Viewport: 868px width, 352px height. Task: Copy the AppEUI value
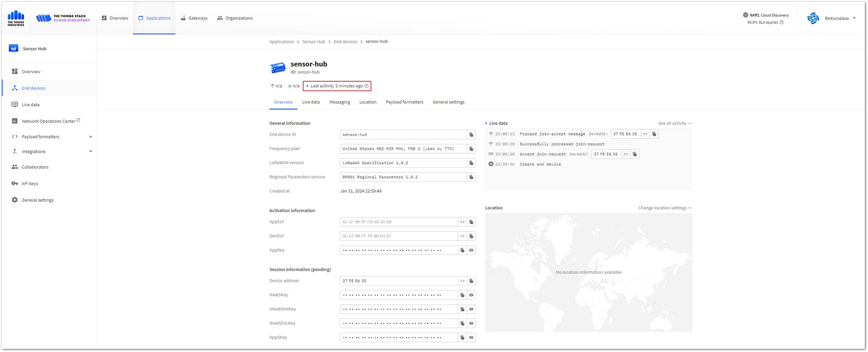(x=471, y=222)
